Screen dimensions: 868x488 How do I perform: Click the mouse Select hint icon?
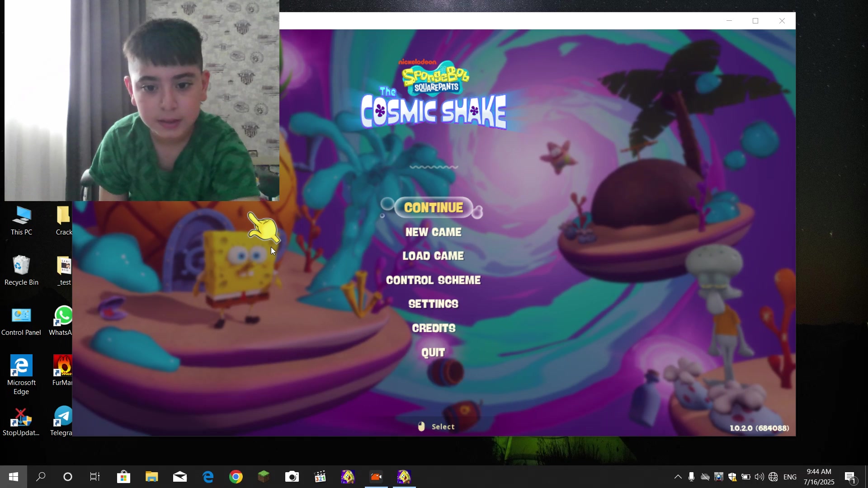421,427
